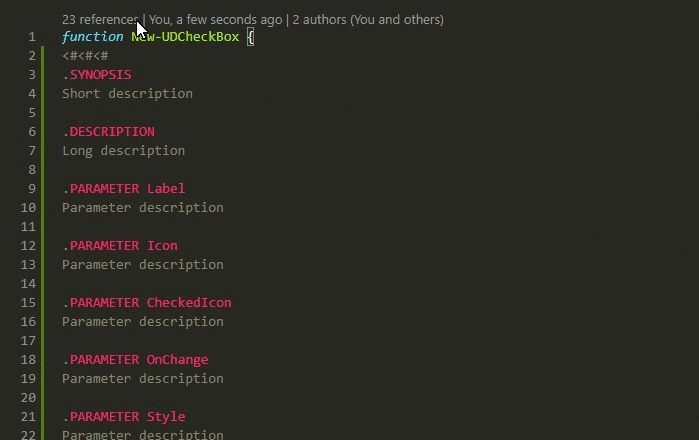The image size is (699, 440).
Task: Click 'Long description' text on line 7
Action: tap(123, 151)
